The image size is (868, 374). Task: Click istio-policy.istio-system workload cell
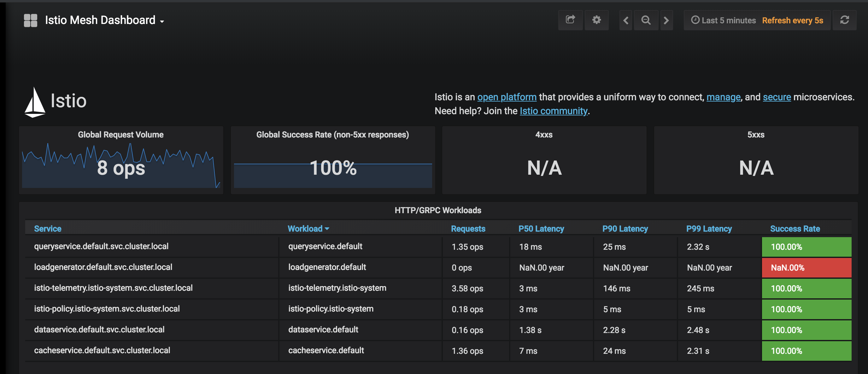click(x=361, y=309)
